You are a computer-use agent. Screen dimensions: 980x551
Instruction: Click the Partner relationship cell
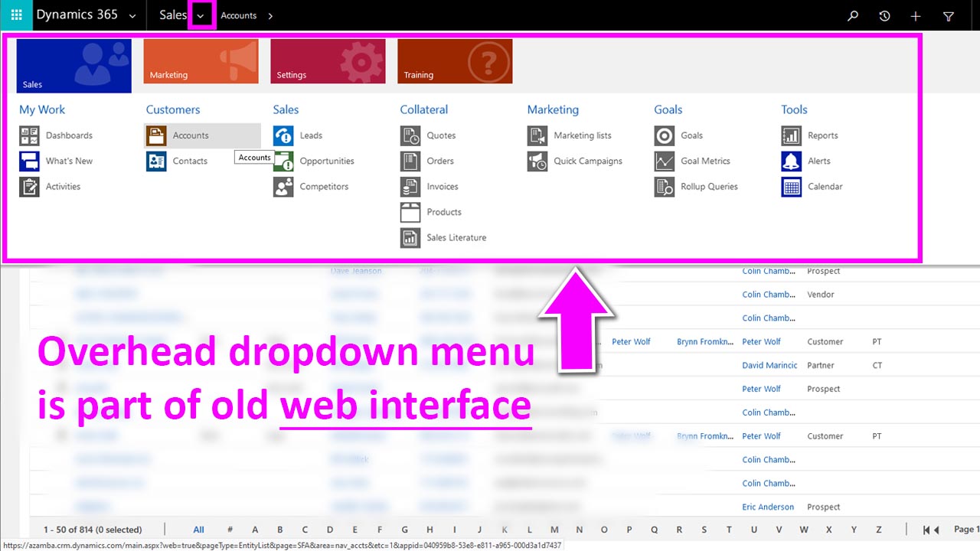click(x=821, y=365)
